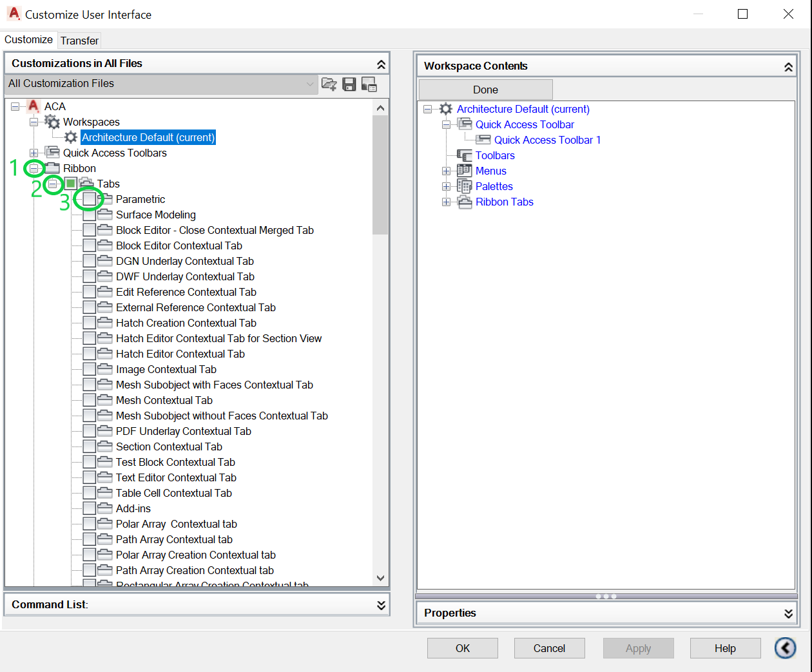
Task: Enable the Polar Array Contextual tab checkbox
Action: tap(90, 524)
